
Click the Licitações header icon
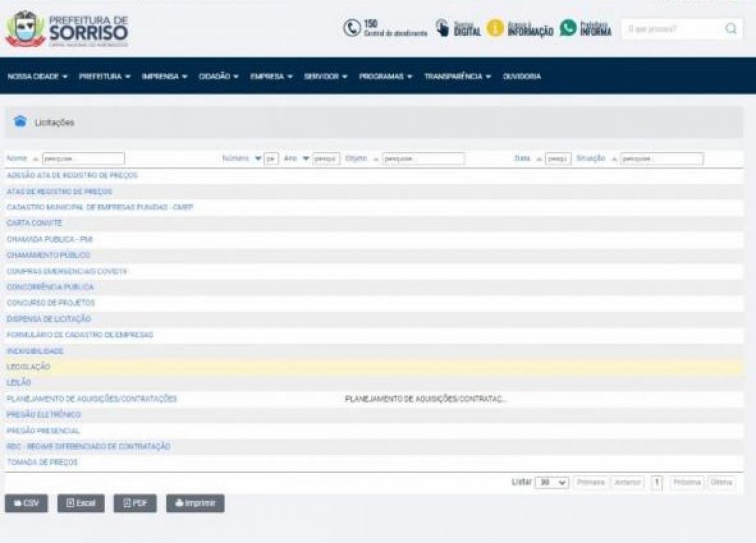(x=21, y=122)
